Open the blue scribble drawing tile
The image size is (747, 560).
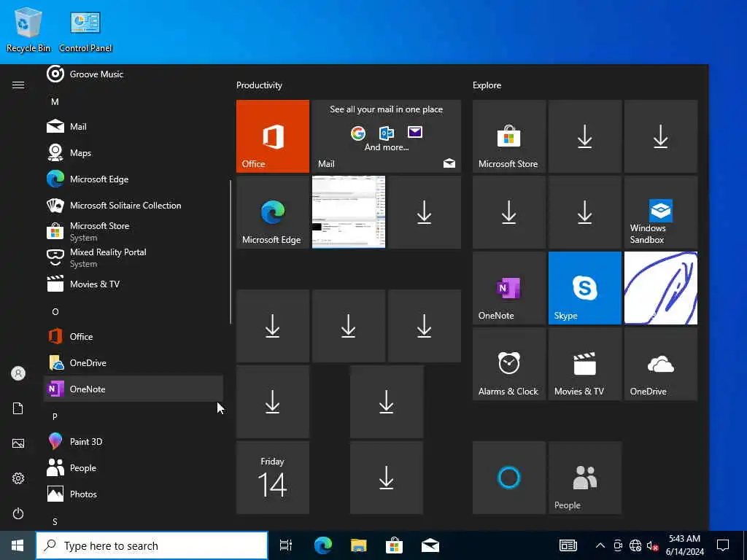pyautogui.click(x=661, y=287)
